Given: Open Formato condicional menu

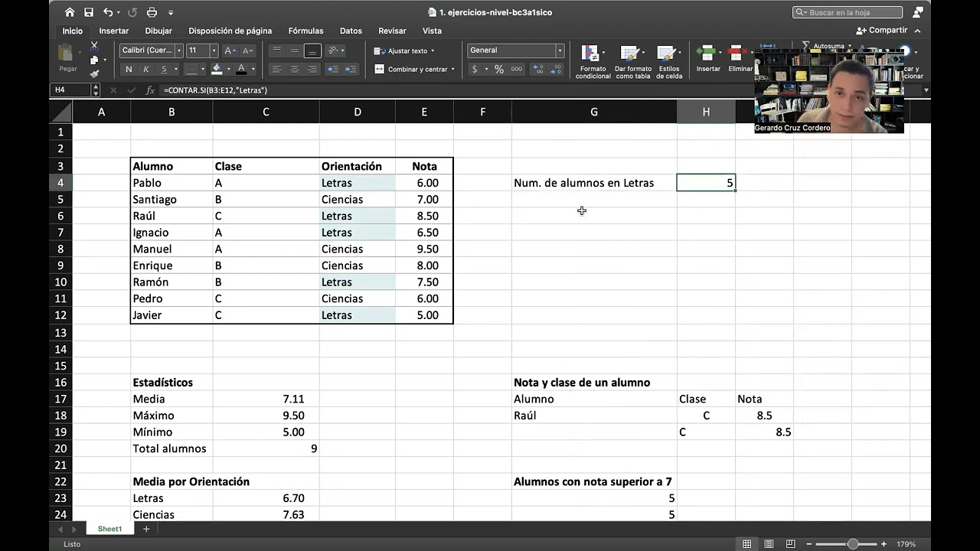Looking at the screenshot, I should coord(593,62).
